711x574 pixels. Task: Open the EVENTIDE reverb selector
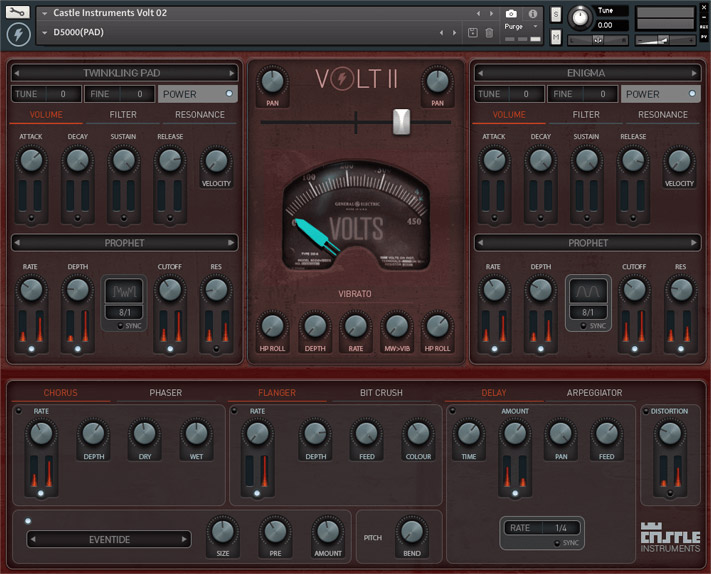coord(109,539)
